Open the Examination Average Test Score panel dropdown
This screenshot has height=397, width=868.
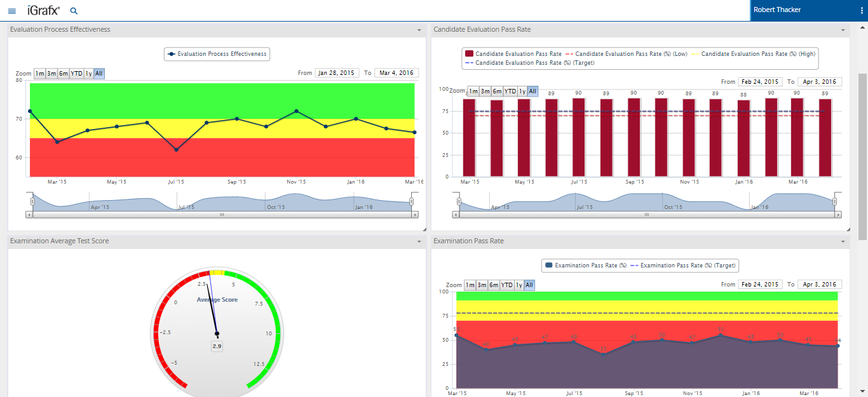419,241
